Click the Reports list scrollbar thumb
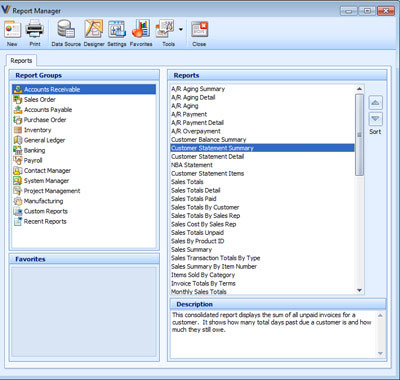Viewport: 400px width, 380px height. (x=359, y=135)
